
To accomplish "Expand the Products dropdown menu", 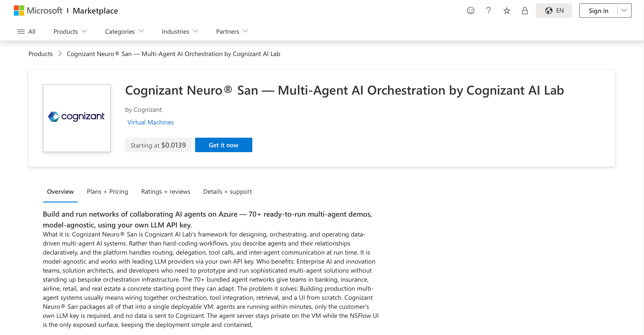I will click(70, 32).
